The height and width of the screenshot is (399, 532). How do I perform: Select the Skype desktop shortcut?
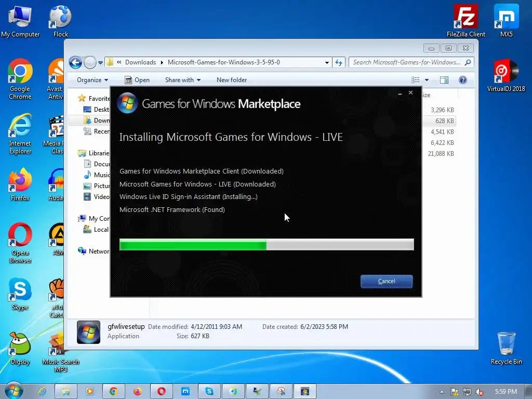pyautogui.click(x=20, y=294)
